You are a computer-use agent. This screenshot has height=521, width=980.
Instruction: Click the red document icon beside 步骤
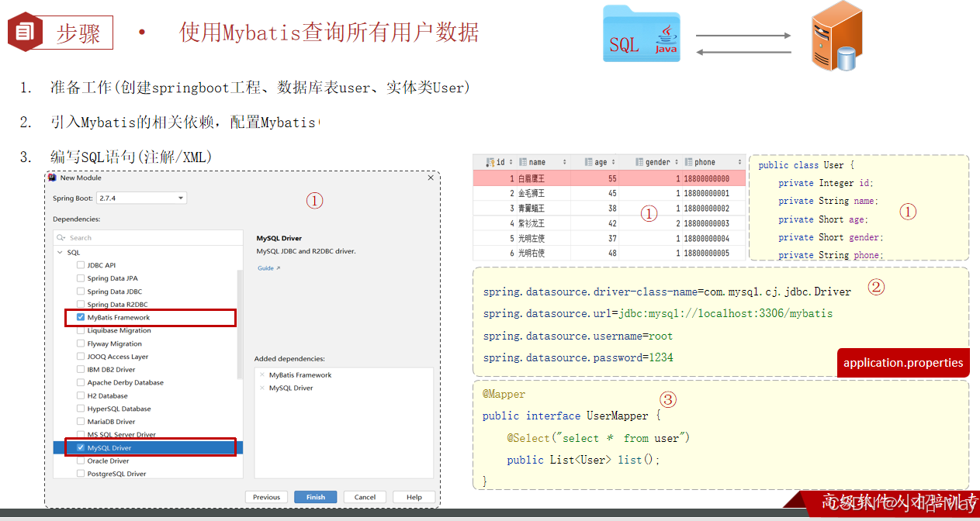24,32
